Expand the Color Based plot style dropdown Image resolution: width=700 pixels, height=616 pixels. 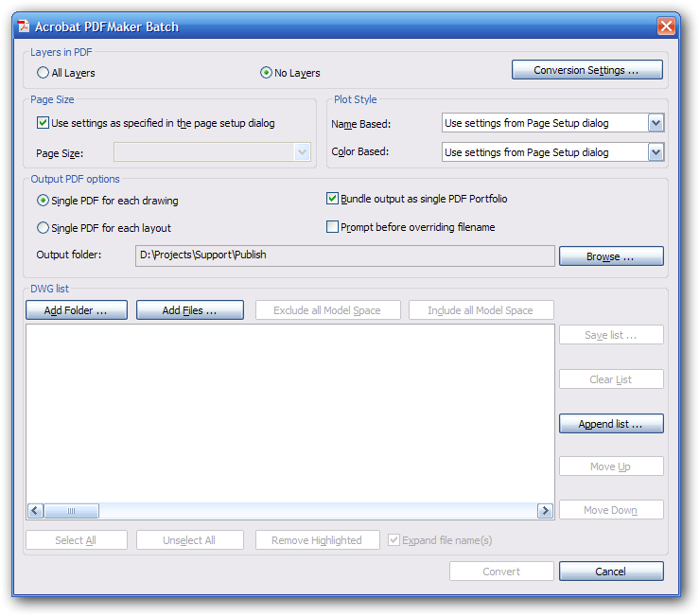pos(656,152)
